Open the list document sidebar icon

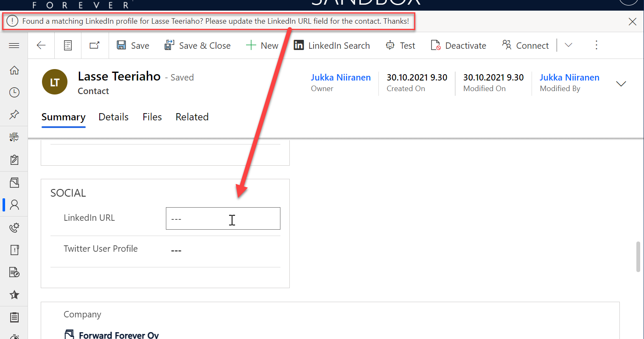coord(14,317)
